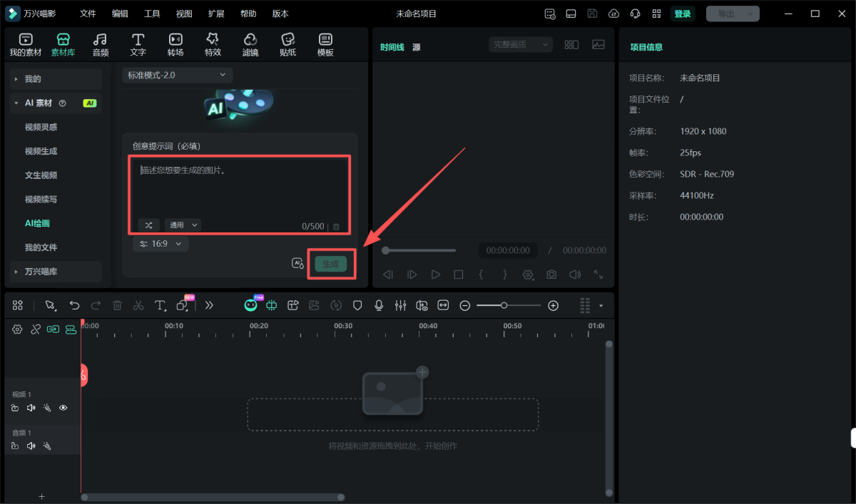Viewport: 856px width, 504px height.
Task: Open the 文件 menu
Action: click(88, 14)
